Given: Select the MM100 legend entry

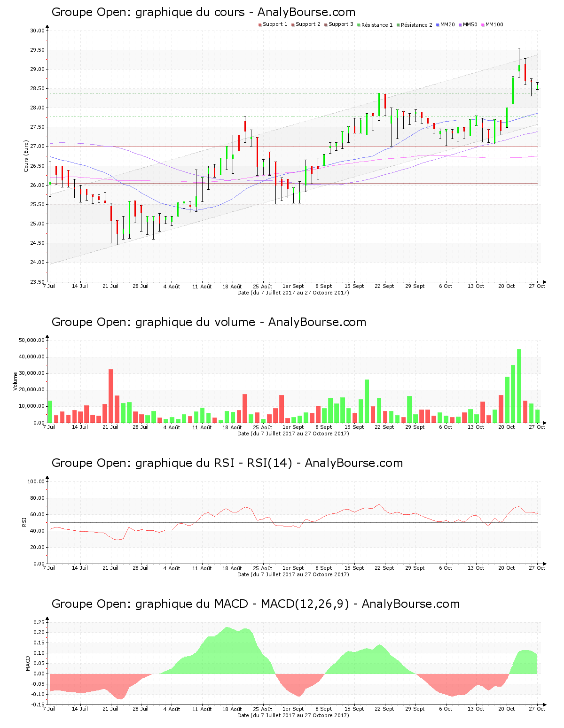Looking at the screenshot, I should click(x=492, y=24).
